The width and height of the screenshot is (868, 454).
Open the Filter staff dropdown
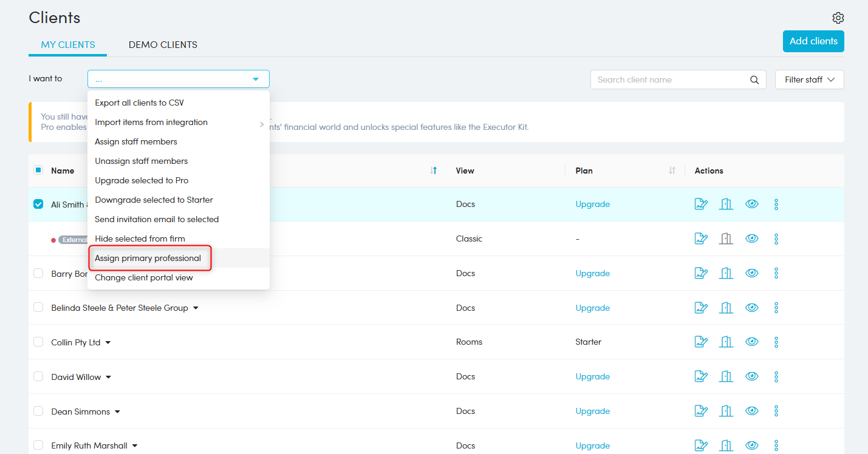tap(809, 80)
